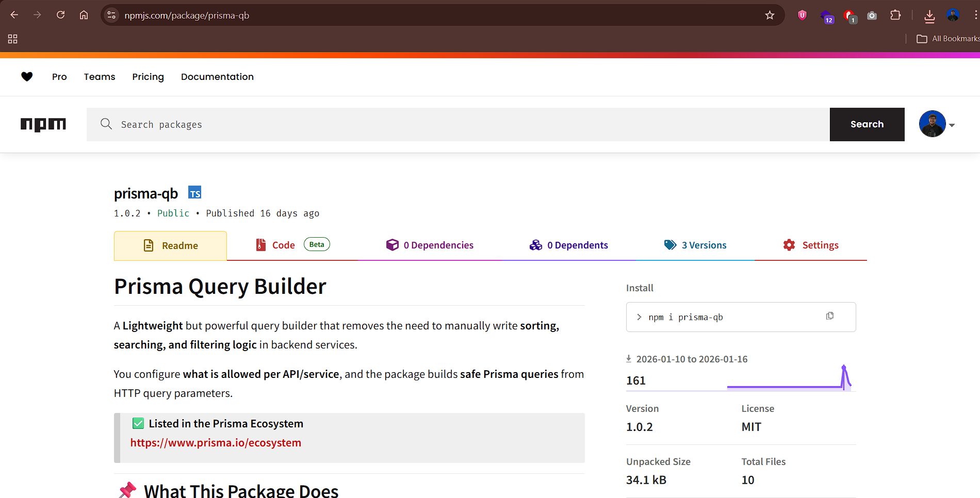Viewport: 980px width, 498px height.
Task: Click the browser address bar URL
Action: 187,15
